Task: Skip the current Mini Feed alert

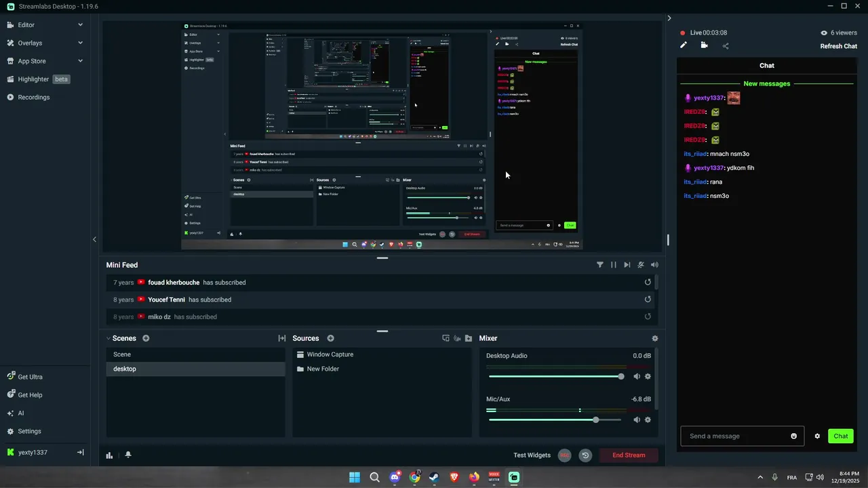Action: click(627, 265)
